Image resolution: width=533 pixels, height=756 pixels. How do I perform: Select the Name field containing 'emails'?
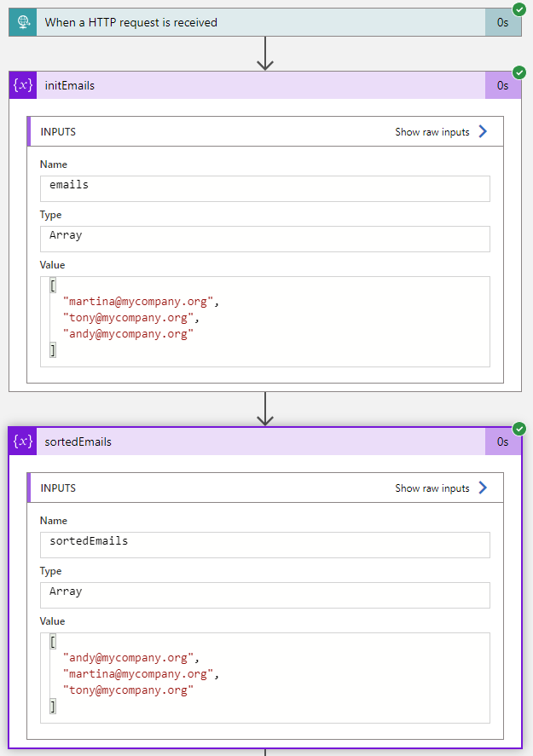264,188
